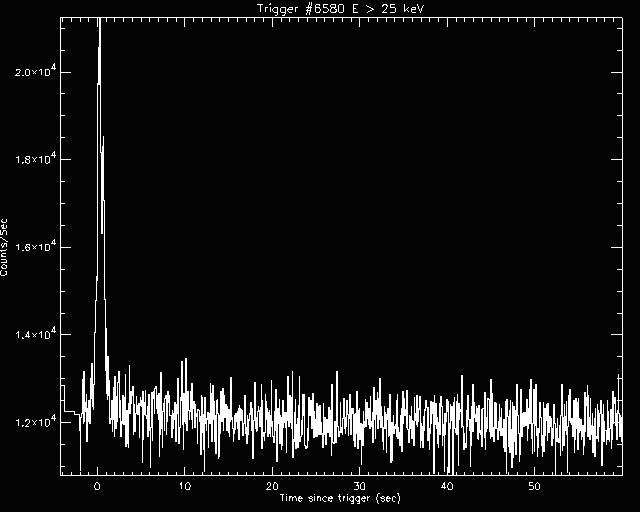Click the x-axis tick label 30
Image resolution: width=640 pixels, height=512 pixels.
[x=360, y=486]
